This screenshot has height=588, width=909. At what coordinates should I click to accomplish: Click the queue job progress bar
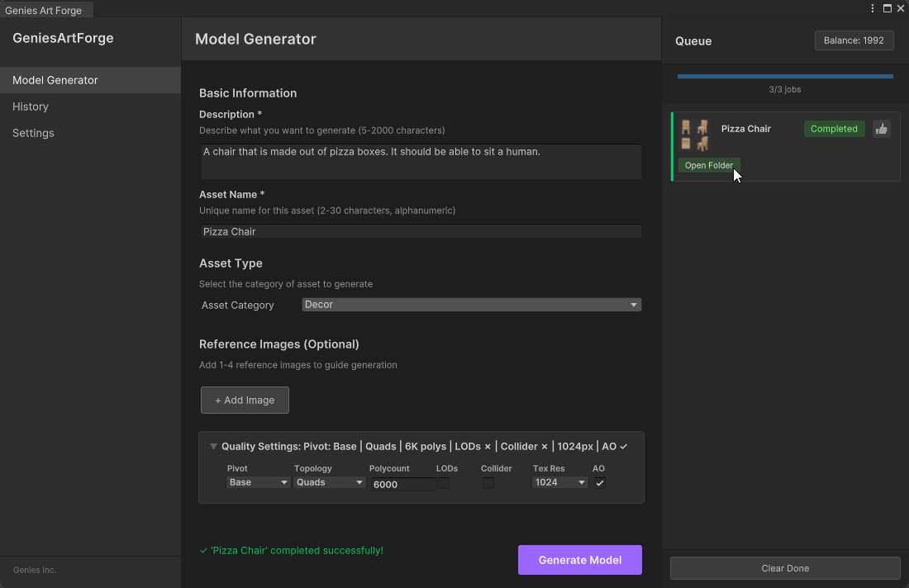(x=784, y=77)
